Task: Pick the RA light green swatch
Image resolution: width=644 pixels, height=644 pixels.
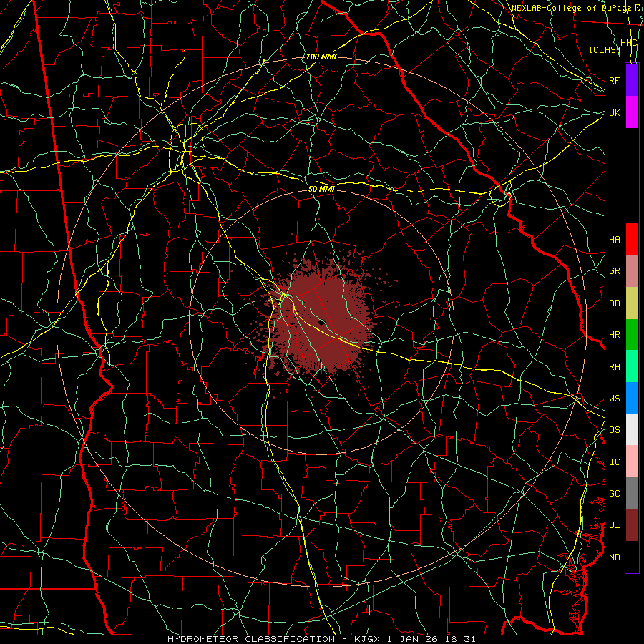Action: pyautogui.click(x=632, y=366)
